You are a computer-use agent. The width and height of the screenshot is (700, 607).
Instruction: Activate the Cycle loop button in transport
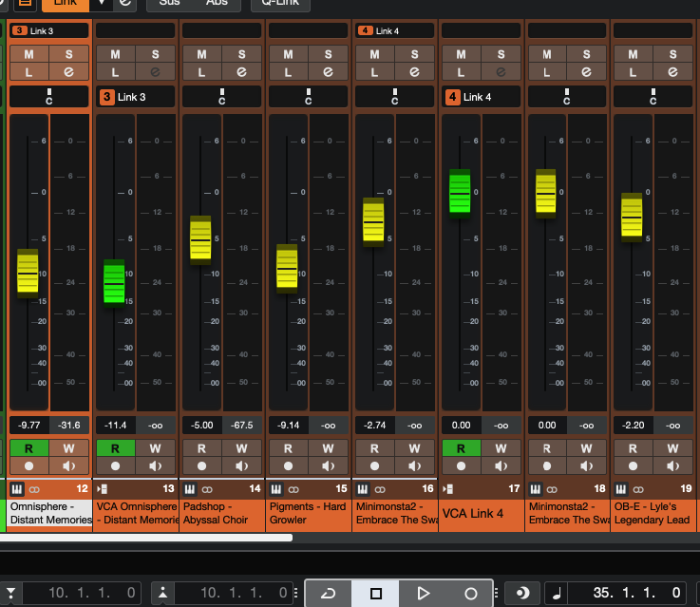tap(328, 593)
